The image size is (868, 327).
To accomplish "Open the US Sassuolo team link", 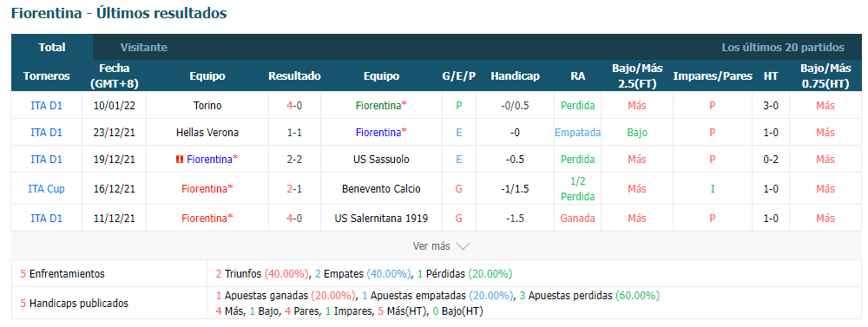I will click(x=381, y=160).
